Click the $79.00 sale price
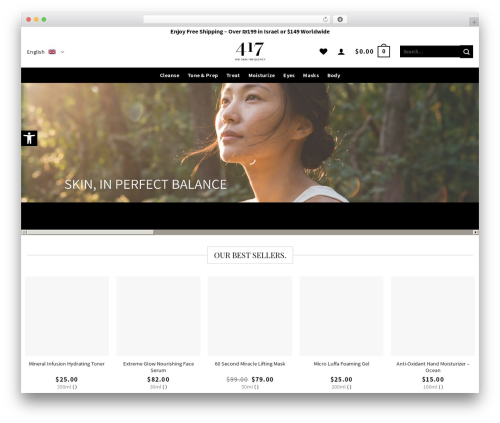The height and width of the screenshot is (423, 500). (262, 379)
